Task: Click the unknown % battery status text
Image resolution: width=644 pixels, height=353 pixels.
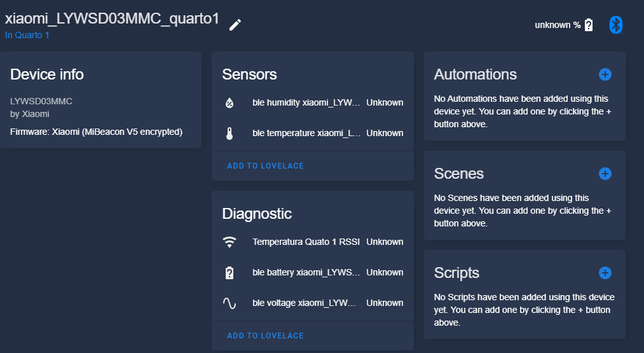Action: point(558,25)
